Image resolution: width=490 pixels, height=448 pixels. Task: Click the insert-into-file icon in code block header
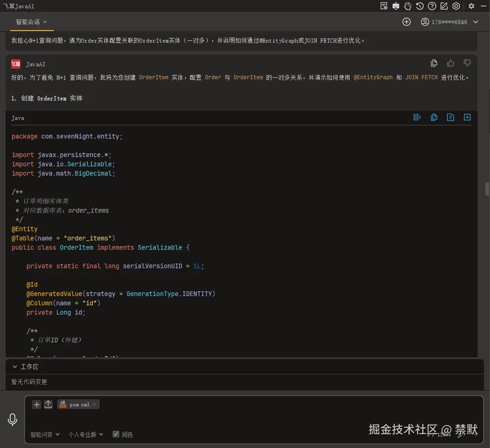tap(450, 118)
